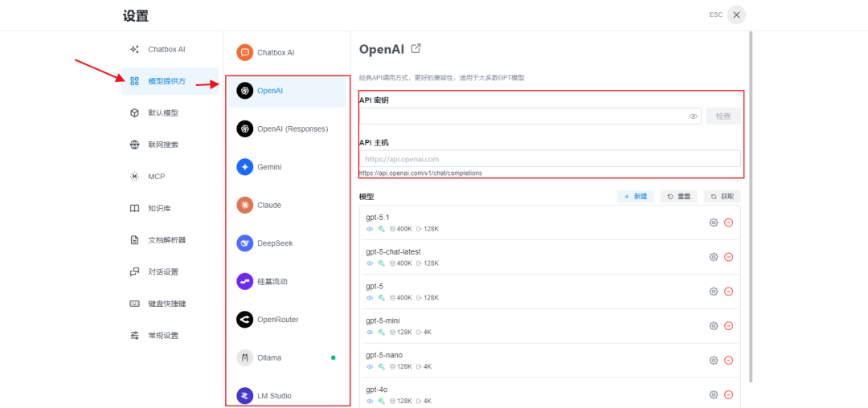The height and width of the screenshot is (408, 868).
Task: Select the Gemini provider
Action: point(287,167)
